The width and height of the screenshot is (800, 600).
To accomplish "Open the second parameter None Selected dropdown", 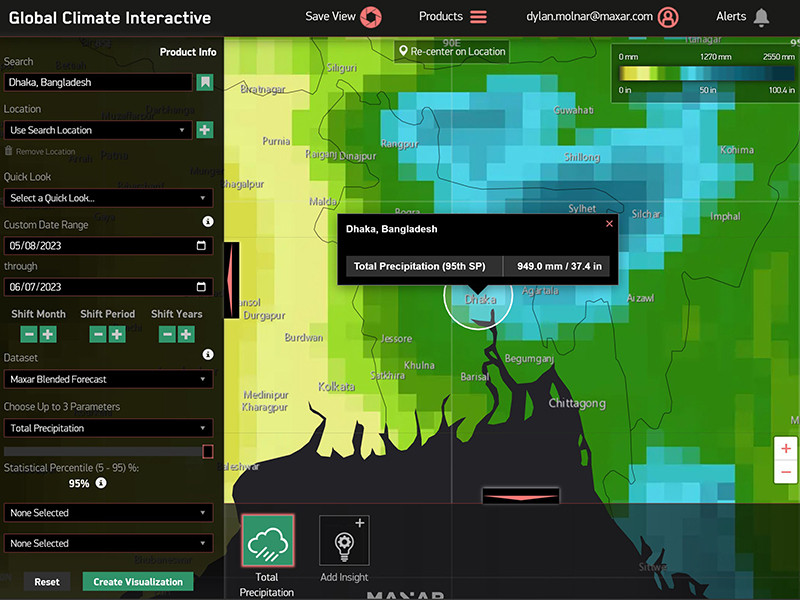I will pyautogui.click(x=108, y=513).
